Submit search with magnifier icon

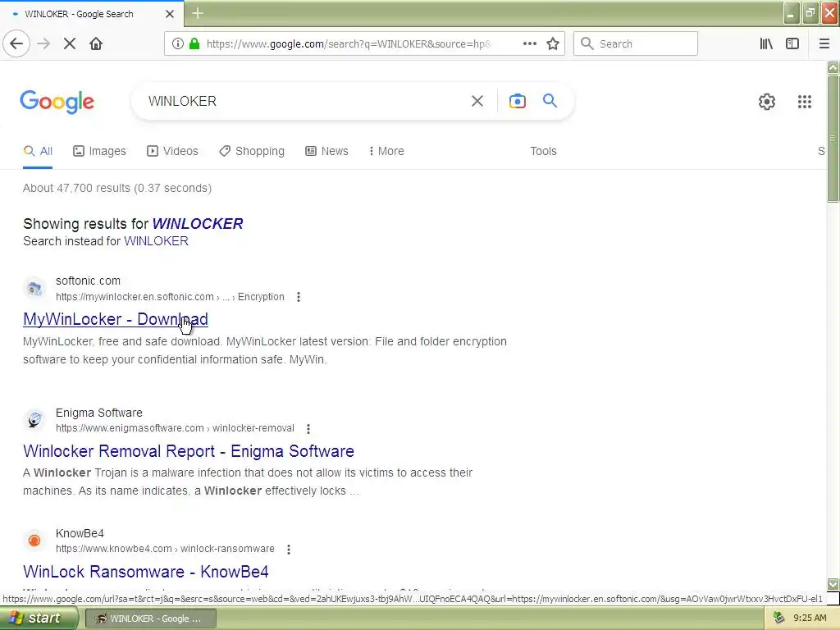pos(550,101)
